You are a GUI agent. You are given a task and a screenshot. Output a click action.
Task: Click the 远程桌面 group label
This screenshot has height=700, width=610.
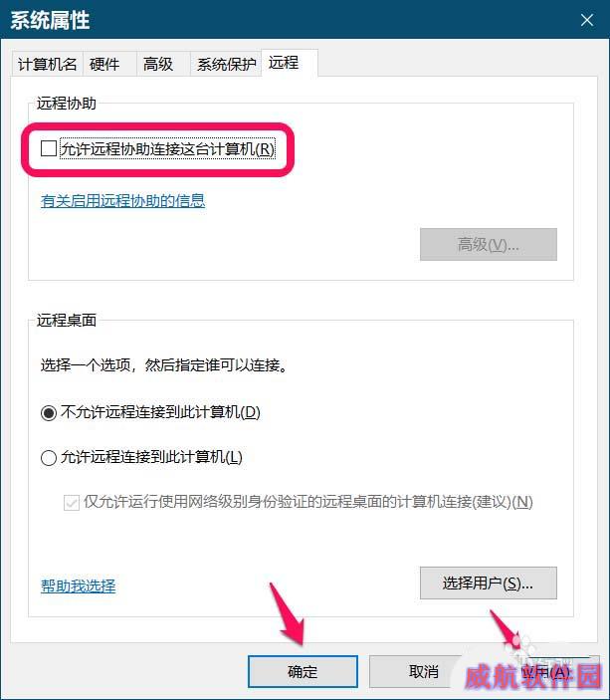pos(67,320)
